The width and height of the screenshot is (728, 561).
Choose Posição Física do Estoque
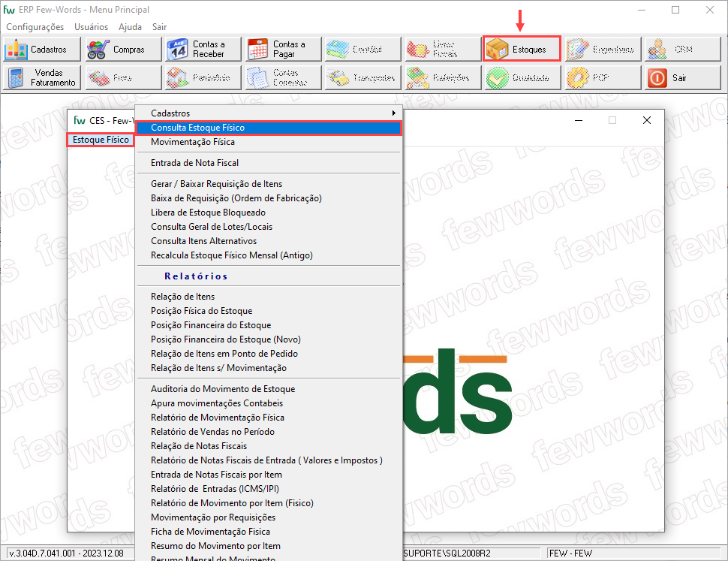[269, 311]
